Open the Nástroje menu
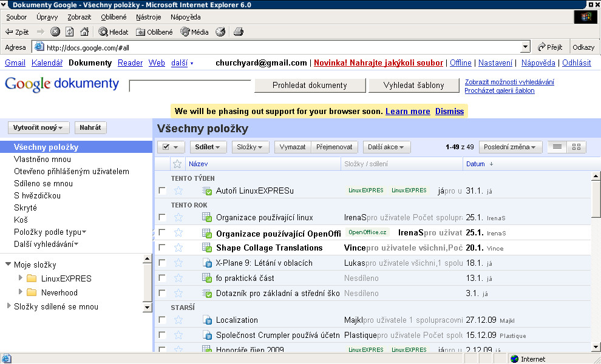Screen dimensions: 601x364 tap(148, 17)
